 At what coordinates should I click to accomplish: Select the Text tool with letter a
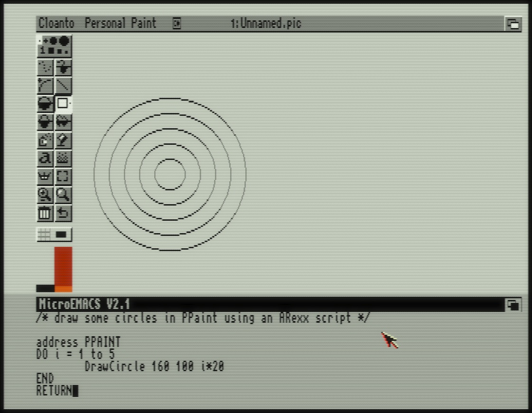45,159
